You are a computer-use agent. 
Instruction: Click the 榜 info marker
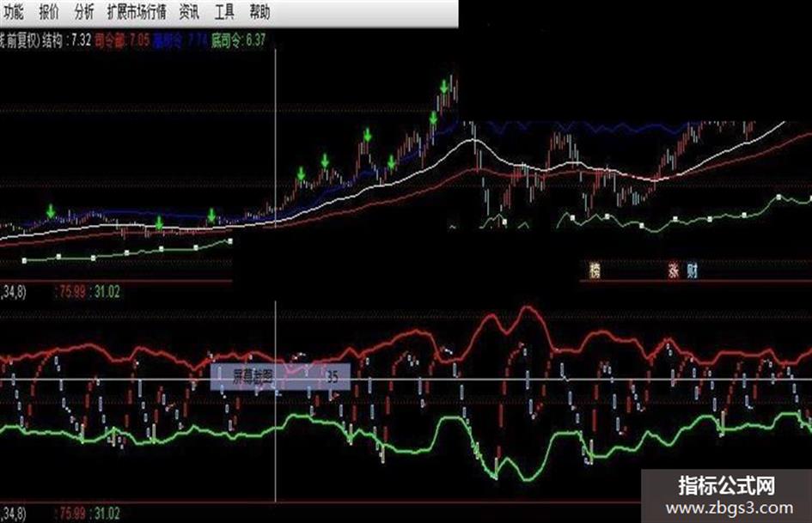(x=595, y=271)
